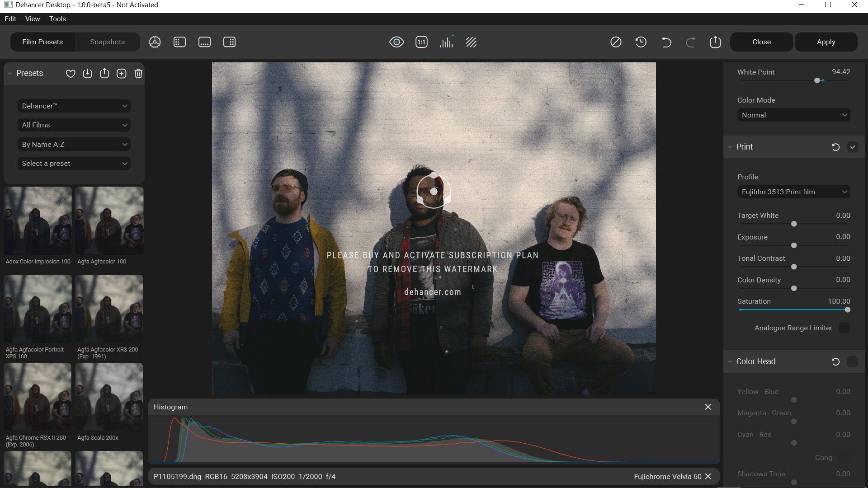Disable the Print section checkbox

coord(852,147)
